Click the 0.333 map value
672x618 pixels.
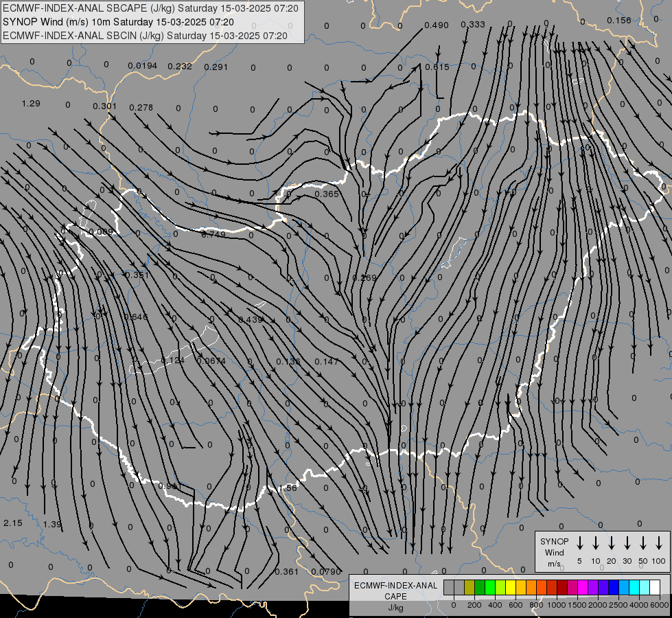pyautogui.click(x=473, y=25)
